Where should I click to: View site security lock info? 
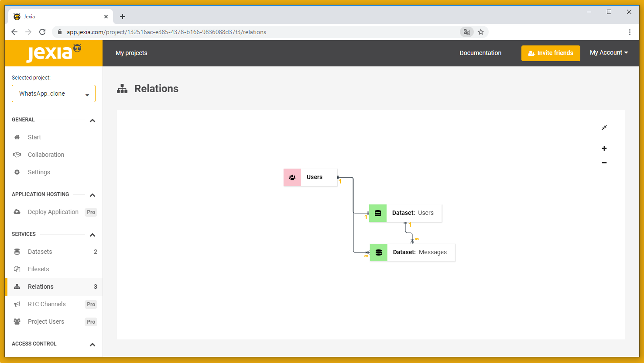click(60, 32)
